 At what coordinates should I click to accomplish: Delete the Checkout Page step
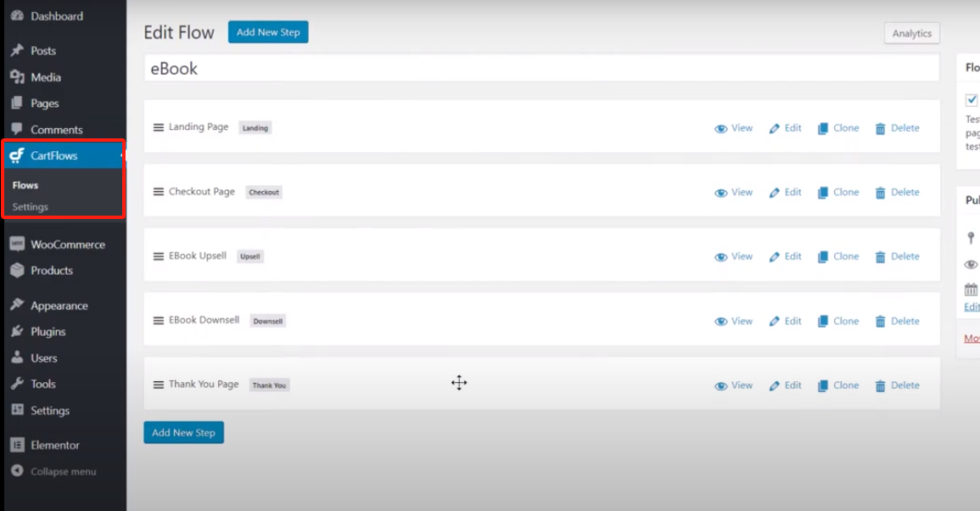(898, 192)
